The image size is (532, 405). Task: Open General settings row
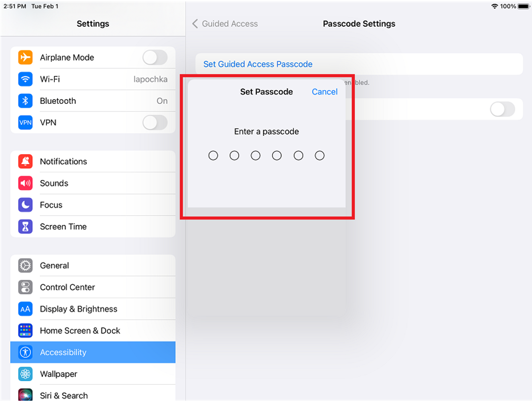93,266
